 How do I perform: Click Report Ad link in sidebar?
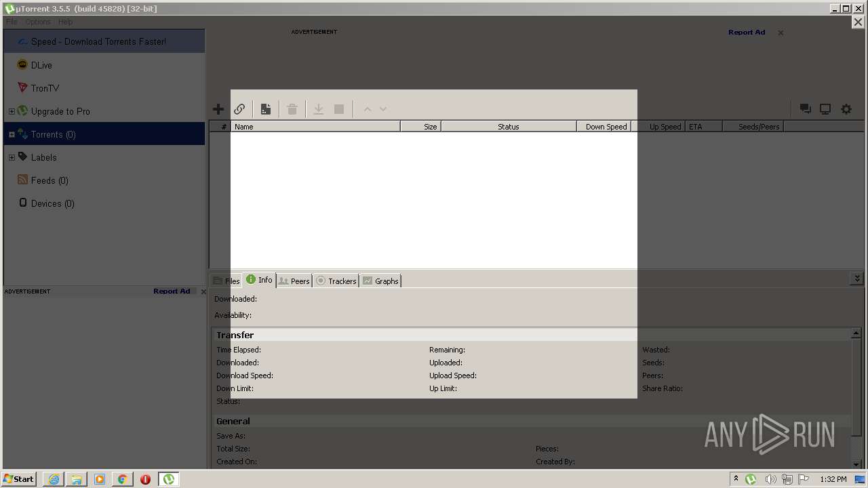pos(172,291)
